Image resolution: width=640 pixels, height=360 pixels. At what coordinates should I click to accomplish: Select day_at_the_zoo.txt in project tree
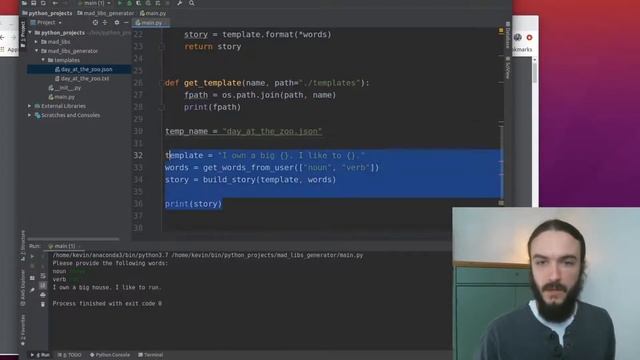click(82, 78)
